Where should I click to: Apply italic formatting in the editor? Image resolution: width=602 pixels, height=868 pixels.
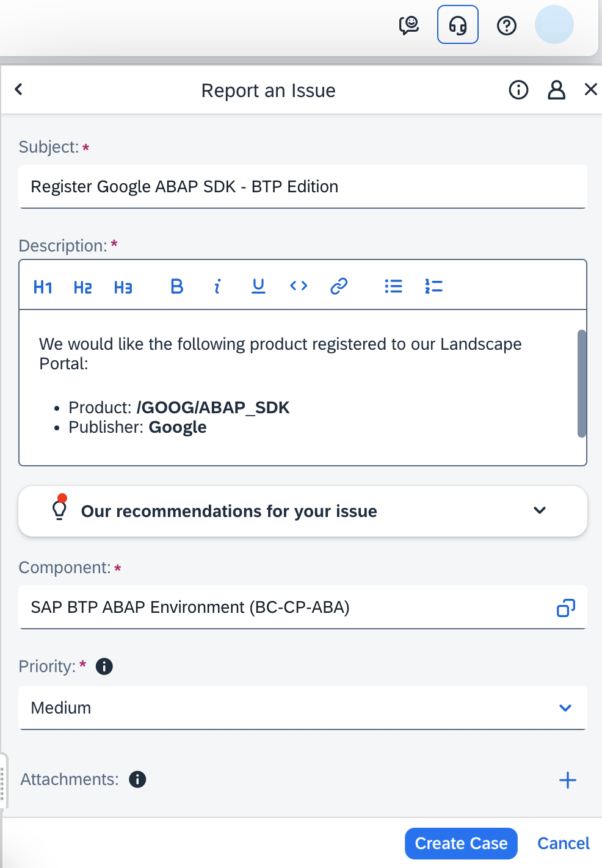[217, 286]
